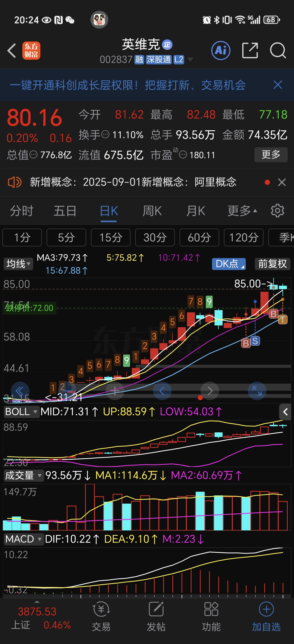Open the BOLL indicator dropdown
Viewport: 294px width, 644px height.
click(21, 411)
